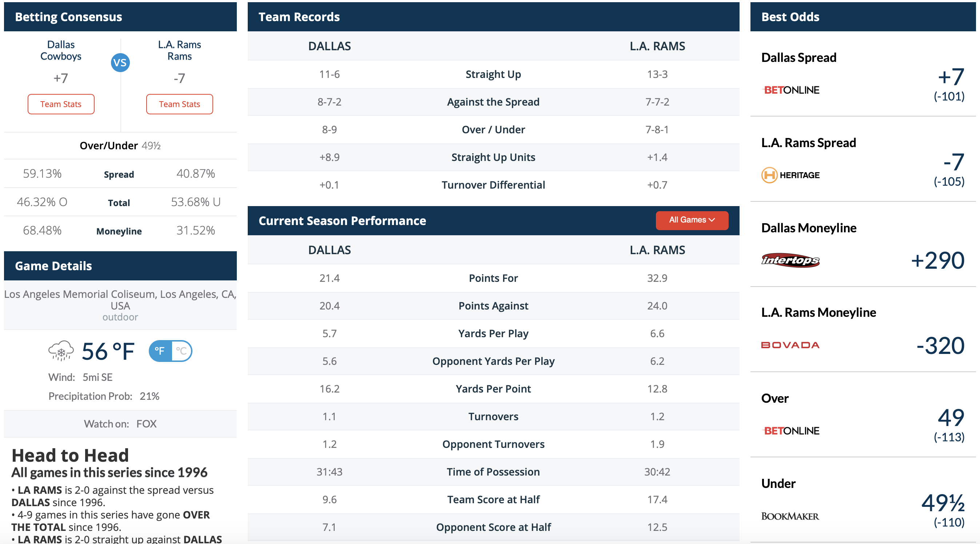Click BetOnline logo under Over

(791, 430)
